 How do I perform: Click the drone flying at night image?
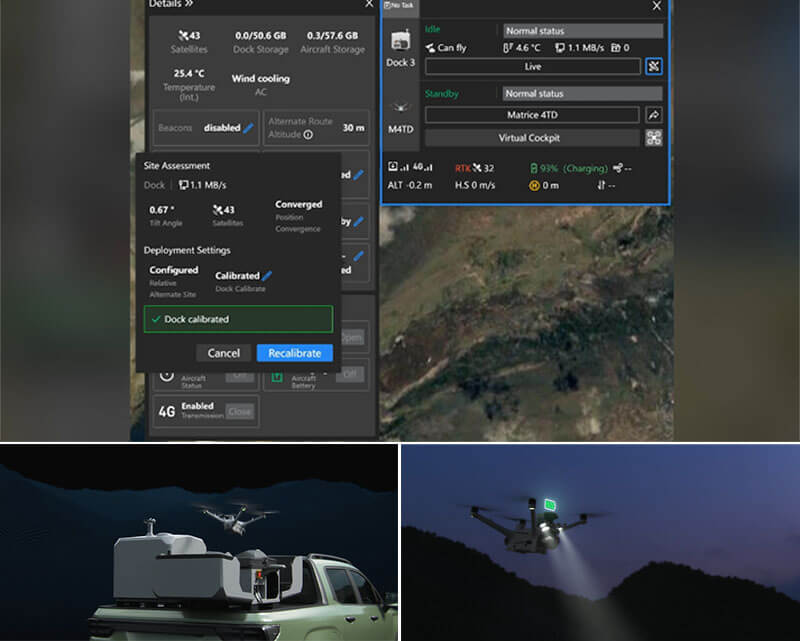(x=600, y=542)
